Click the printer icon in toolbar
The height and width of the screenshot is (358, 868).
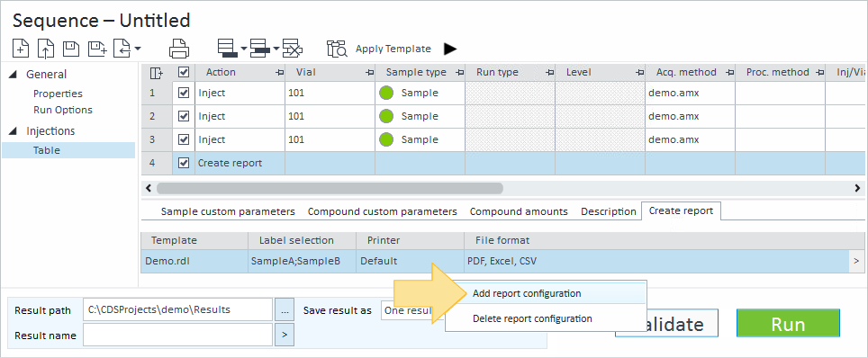pos(179,49)
